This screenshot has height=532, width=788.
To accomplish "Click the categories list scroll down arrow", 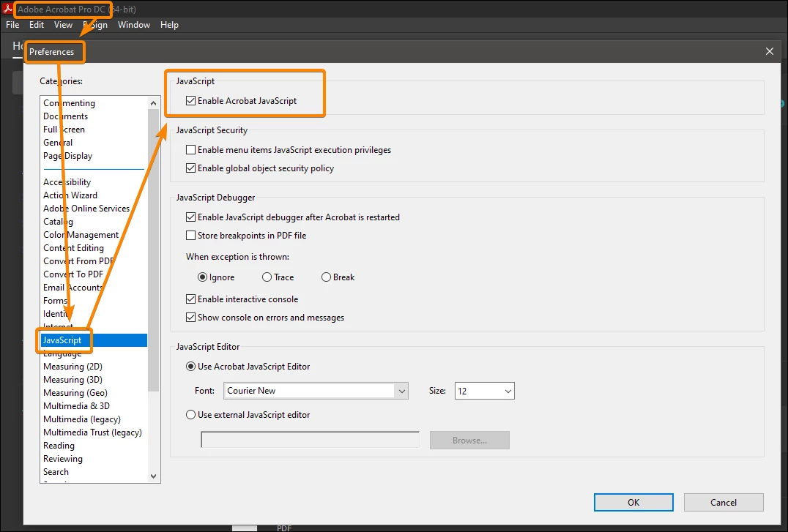I will click(x=153, y=476).
